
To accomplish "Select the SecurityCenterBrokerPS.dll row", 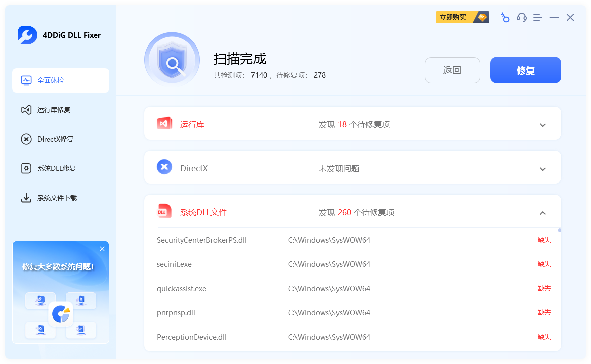I will click(x=354, y=240).
